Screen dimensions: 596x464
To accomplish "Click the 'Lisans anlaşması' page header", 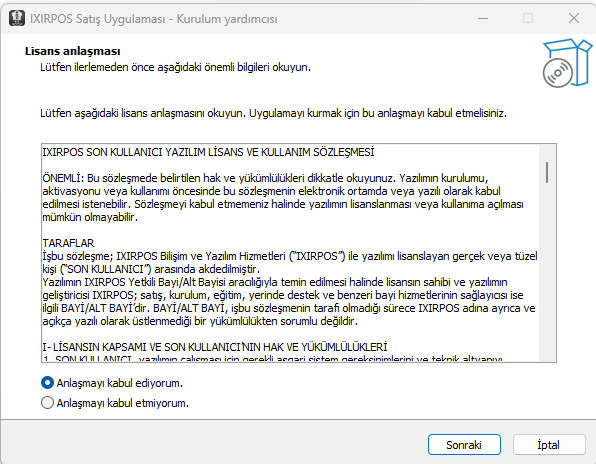I will [73, 51].
